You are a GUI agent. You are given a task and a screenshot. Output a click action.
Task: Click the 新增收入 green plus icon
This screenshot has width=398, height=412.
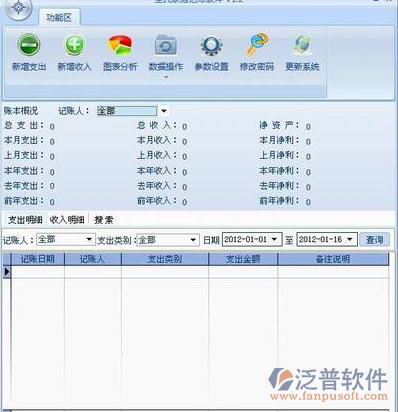pos(74,45)
